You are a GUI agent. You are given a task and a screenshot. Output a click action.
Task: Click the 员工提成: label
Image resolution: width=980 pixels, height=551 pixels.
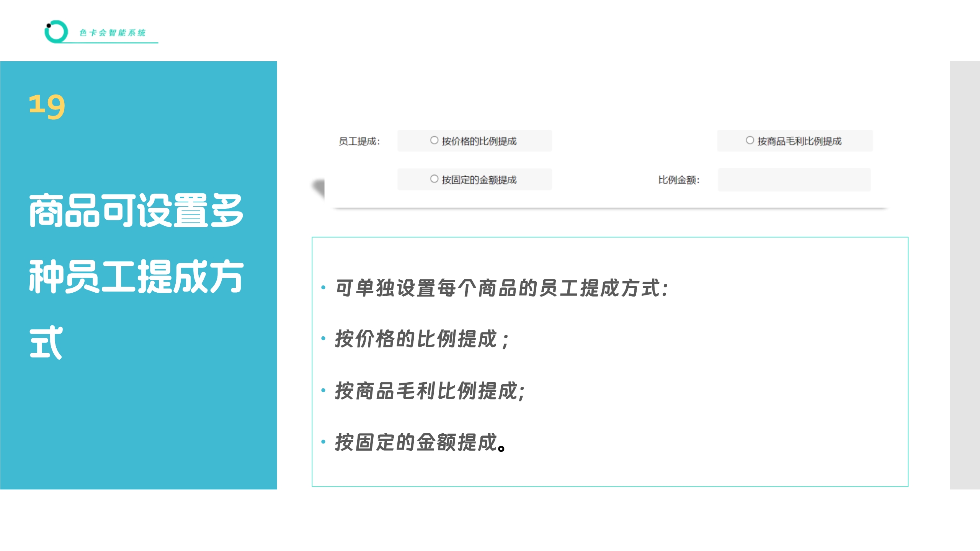pyautogui.click(x=359, y=142)
